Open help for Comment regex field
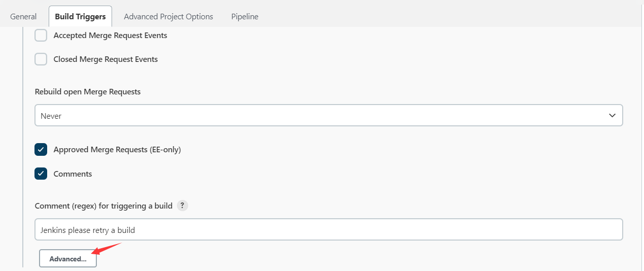The image size is (644, 271). [183, 206]
